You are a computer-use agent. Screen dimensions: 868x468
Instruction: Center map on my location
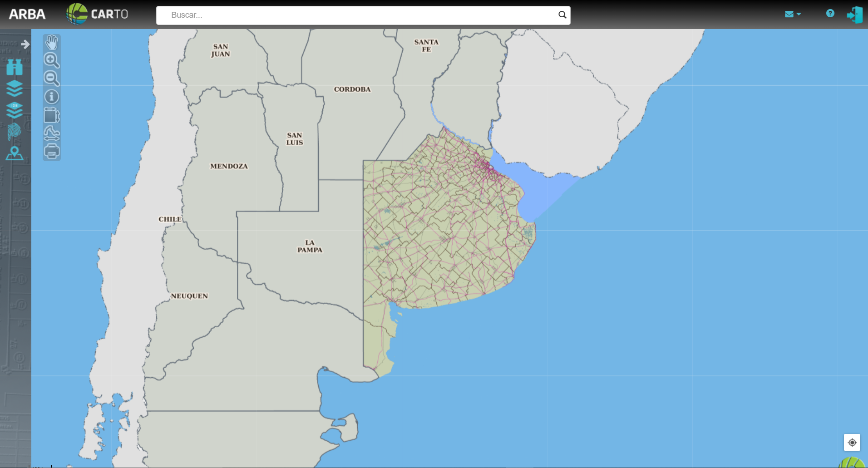click(x=852, y=443)
